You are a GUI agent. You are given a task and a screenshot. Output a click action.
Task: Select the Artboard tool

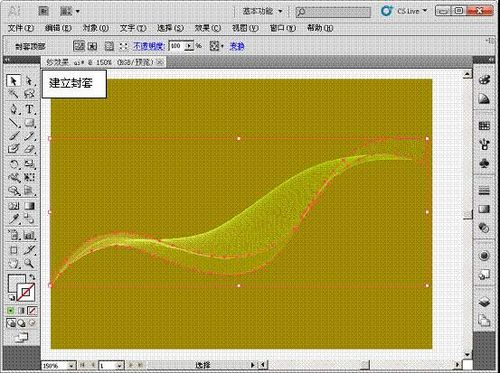[13, 250]
